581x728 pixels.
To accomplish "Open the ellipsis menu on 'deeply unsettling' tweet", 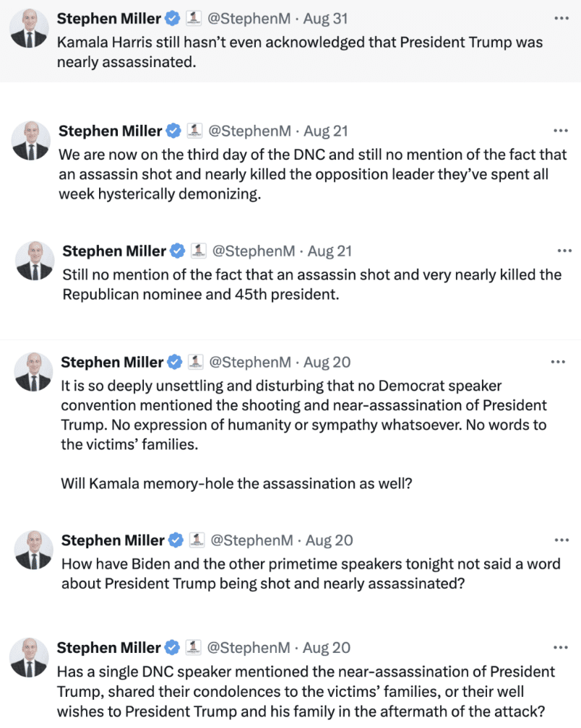I will [x=559, y=362].
